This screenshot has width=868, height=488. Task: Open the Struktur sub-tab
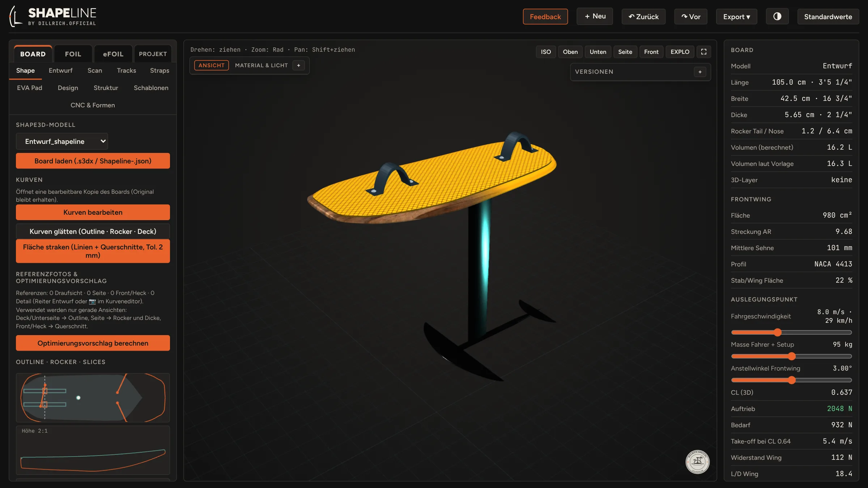point(106,88)
